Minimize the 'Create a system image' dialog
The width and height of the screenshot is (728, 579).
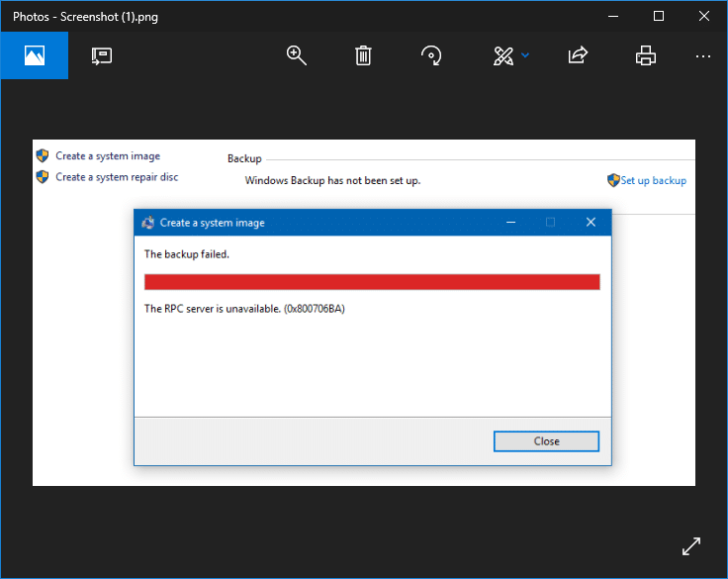click(510, 222)
